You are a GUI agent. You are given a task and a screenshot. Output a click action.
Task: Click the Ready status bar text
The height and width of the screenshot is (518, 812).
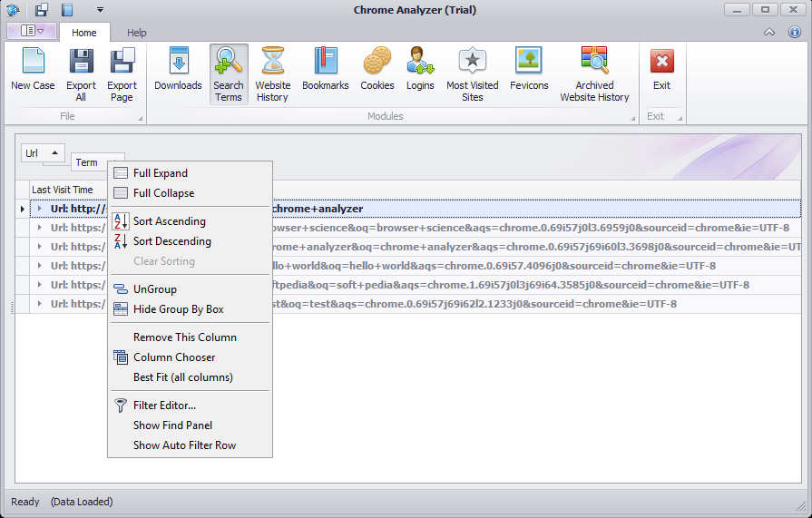25,502
